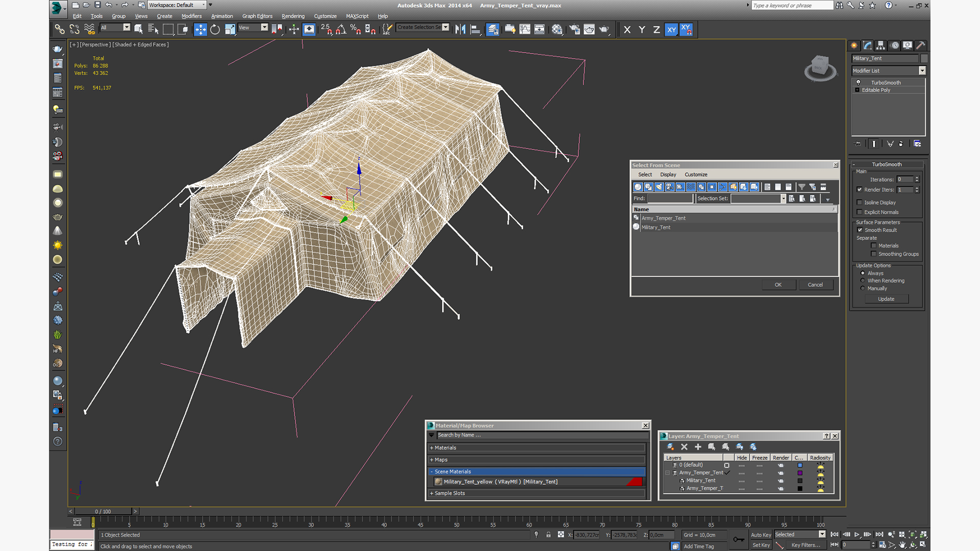Toggle the Smooth Result checkbox
This screenshot has height=551, width=980.
[x=860, y=230]
